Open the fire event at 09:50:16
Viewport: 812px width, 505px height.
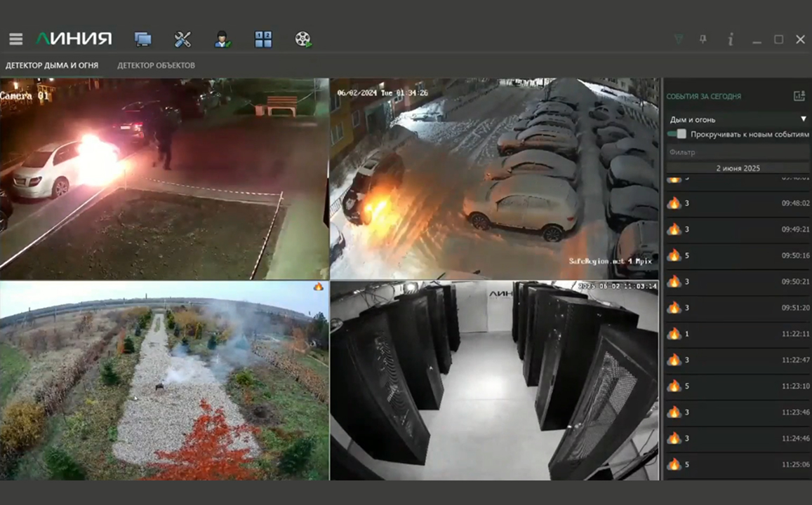(737, 255)
